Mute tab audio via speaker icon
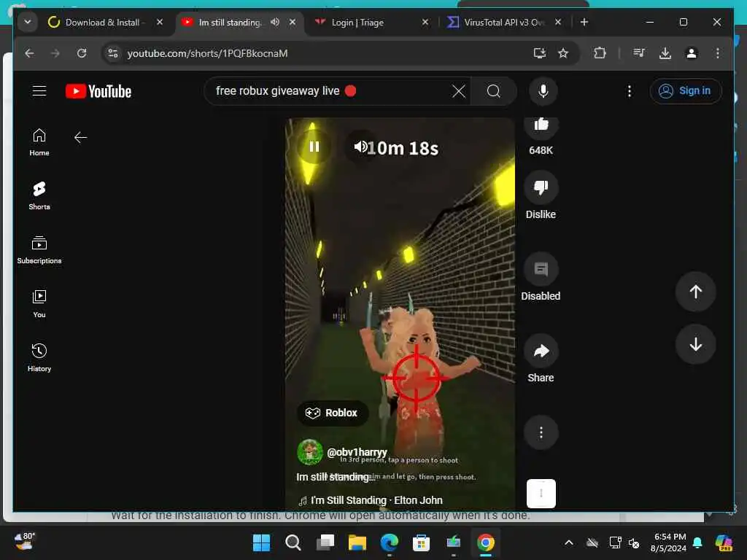The height and width of the screenshot is (560, 747). click(x=275, y=23)
